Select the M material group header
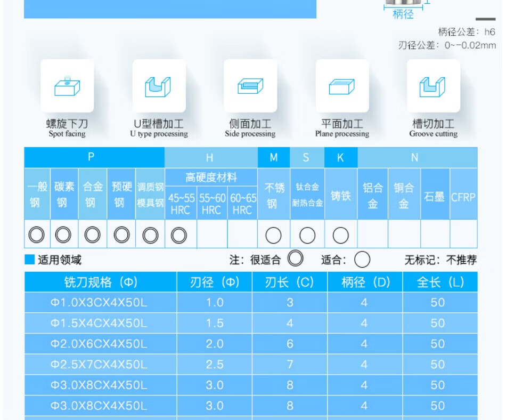The image size is (506, 420). pyautogui.click(x=274, y=158)
